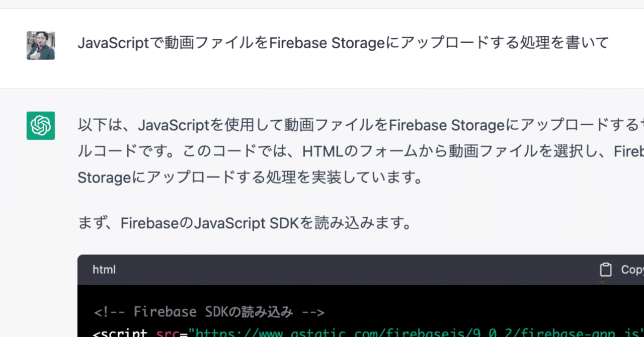Click the green ChatGPT assistant logo icon
The image size is (644, 337).
tap(41, 125)
